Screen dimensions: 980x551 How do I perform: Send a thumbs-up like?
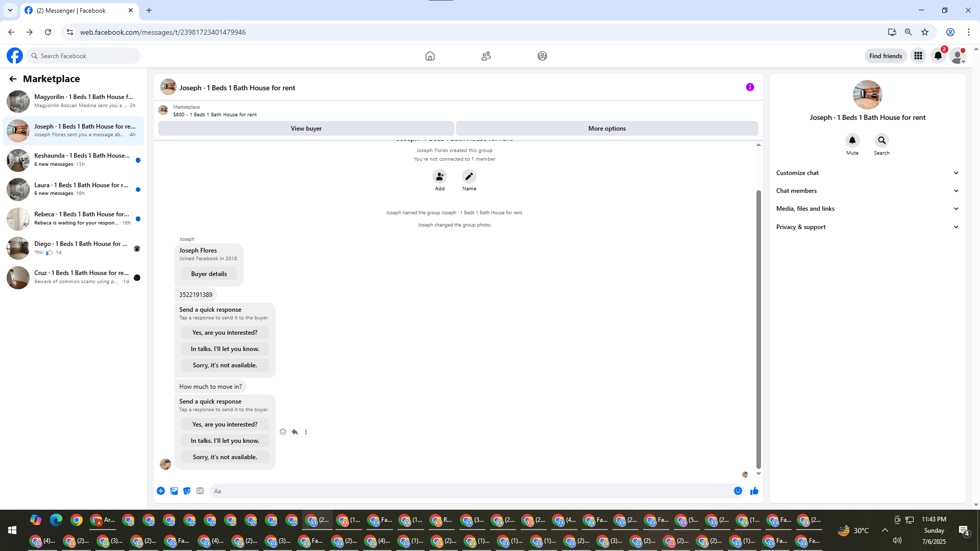[x=754, y=491]
